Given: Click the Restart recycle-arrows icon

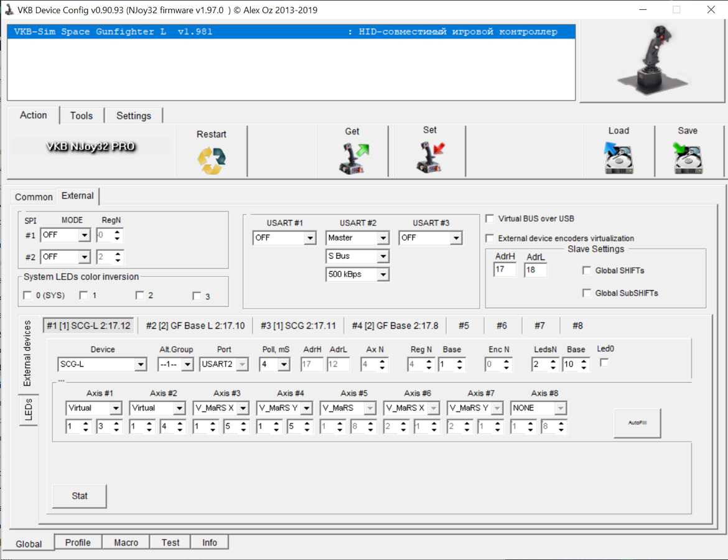Looking at the screenshot, I should 212,160.
